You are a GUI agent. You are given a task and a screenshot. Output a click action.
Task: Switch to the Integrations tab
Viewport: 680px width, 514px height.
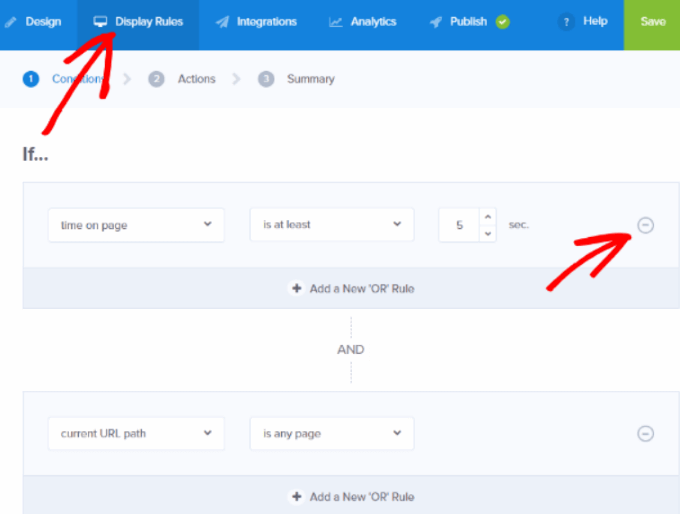(256, 22)
